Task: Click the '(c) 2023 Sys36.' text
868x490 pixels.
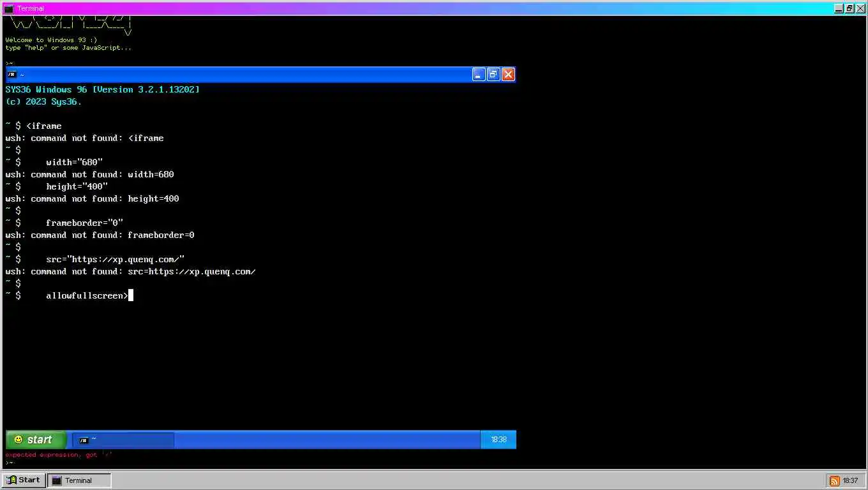Action: (x=43, y=101)
